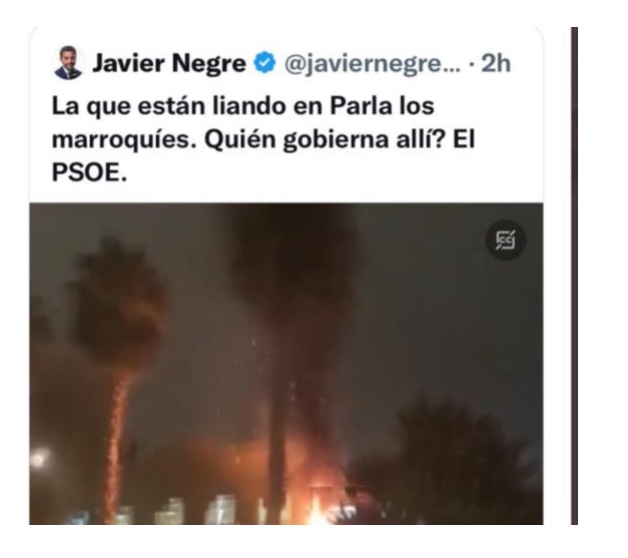Click the word "marroquíes" in the tweet
The image size is (628, 558).
tap(125, 140)
